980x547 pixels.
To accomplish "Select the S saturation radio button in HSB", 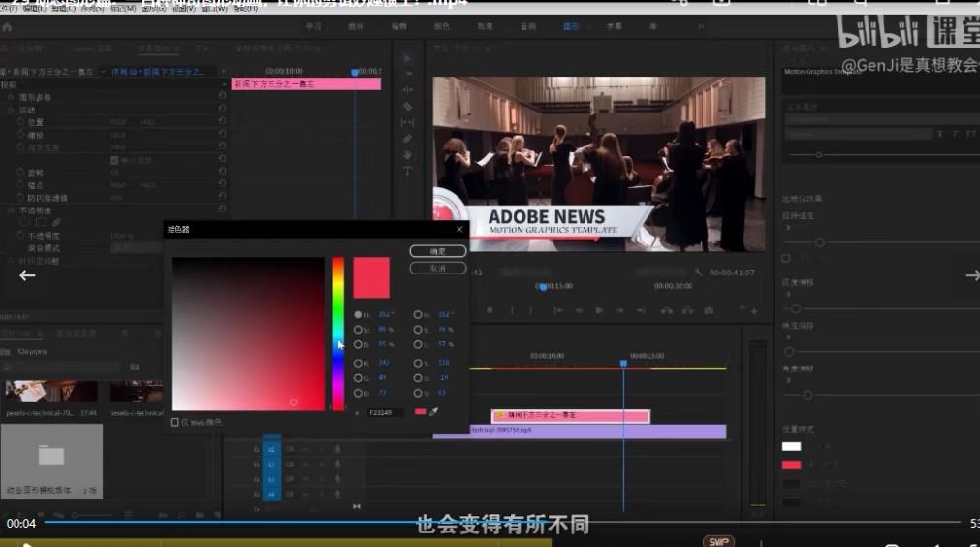I will click(x=358, y=330).
